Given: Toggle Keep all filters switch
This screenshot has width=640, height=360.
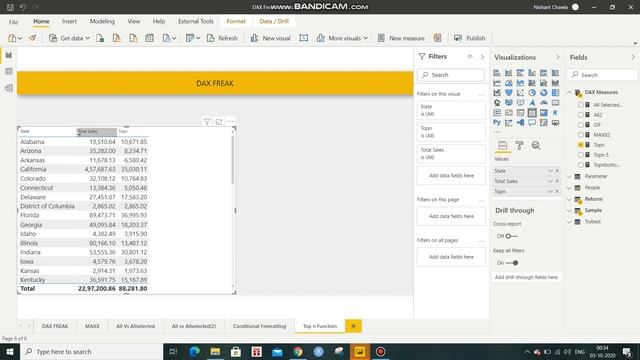Looking at the screenshot, I should pos(512,263).
